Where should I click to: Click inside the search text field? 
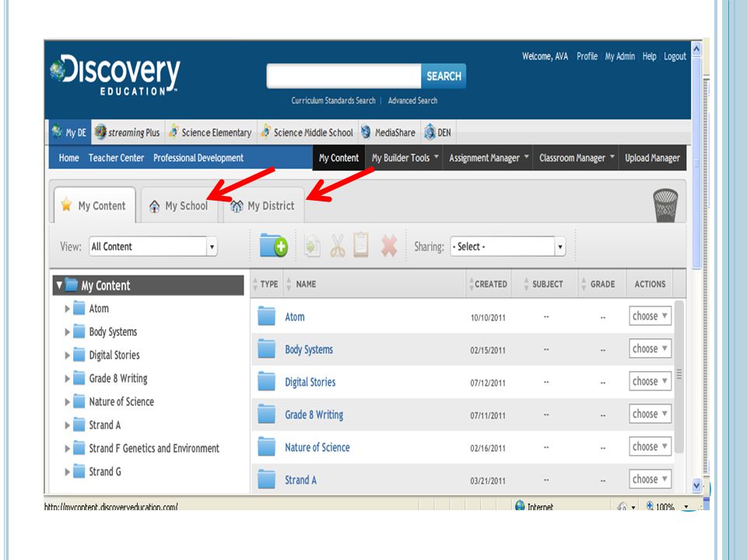pyautogui.click(x=344, y=75)
